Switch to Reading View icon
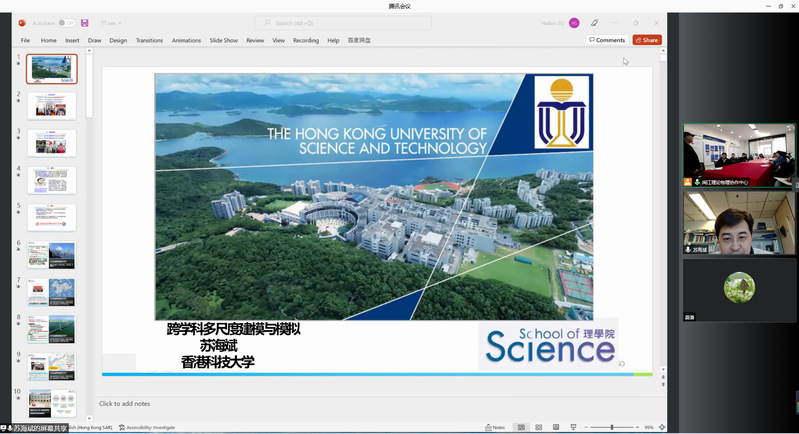The height and width of the screenshot is (434, 799). tap(557, 427)
